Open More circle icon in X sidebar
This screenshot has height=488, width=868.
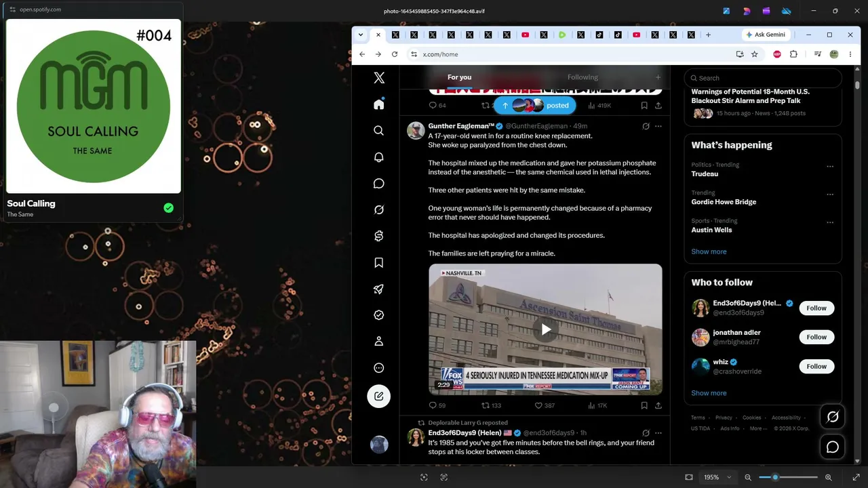pyautogui.click(x=379, y=368)
